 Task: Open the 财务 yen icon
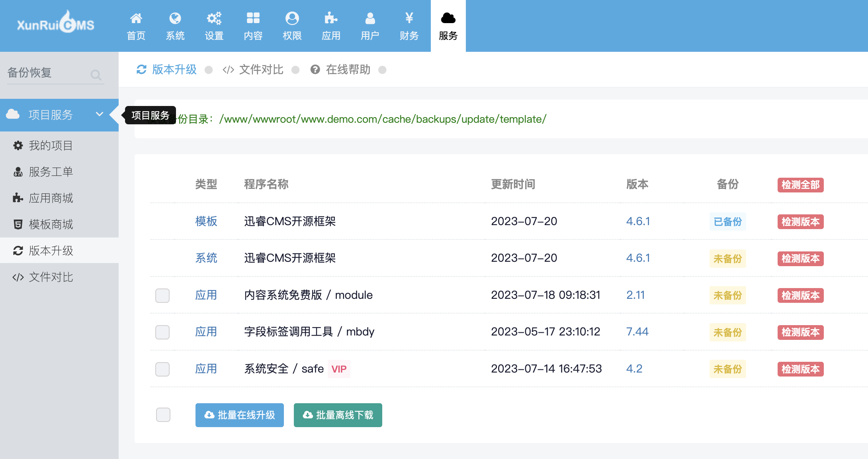[x=409, y=18]
